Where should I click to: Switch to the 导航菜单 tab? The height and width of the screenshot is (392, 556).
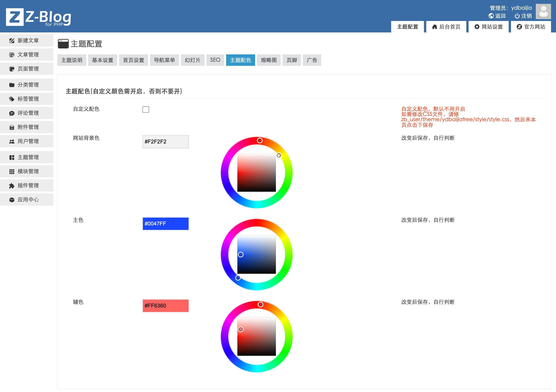pyautogui.click(x=164, y=60)
